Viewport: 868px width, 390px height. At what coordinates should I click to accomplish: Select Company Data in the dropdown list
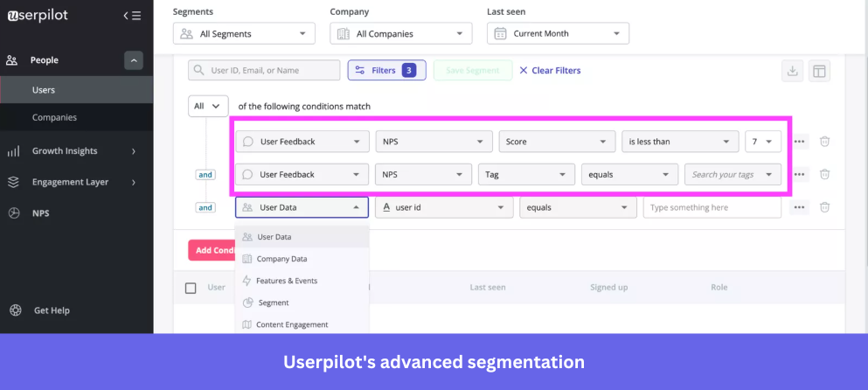(302, 259)
